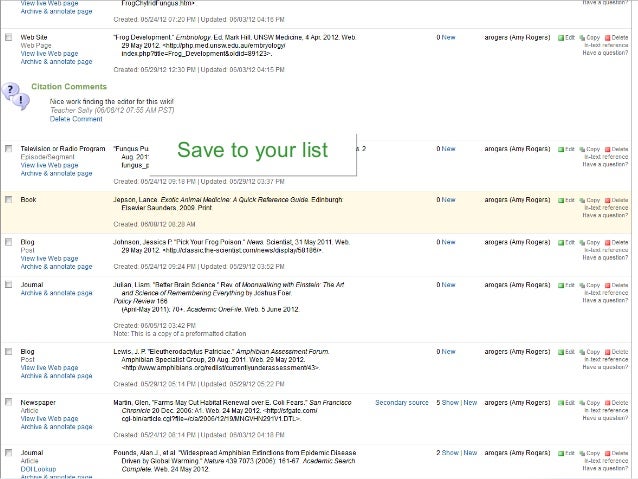Delete the Jepson book citation
The width and height of the screenshot is (638, 479).
616,200
